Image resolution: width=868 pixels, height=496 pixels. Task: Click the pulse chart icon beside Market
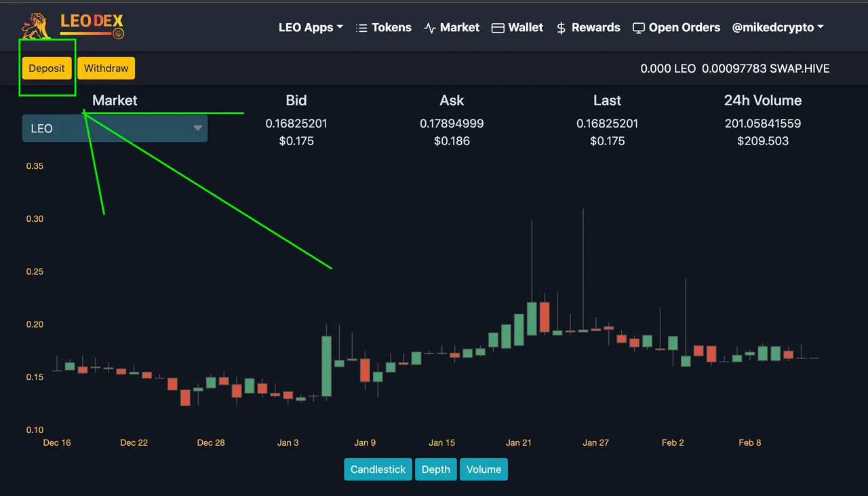pyautogui.click(x=430, y=28)
